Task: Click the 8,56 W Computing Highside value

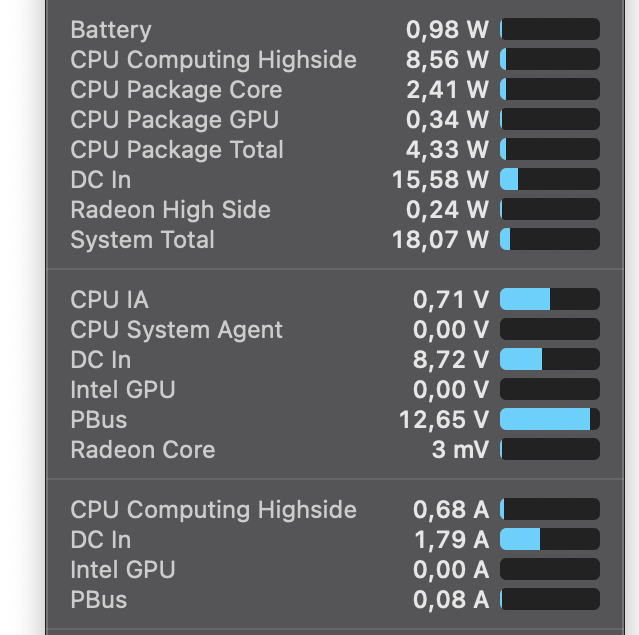Action: [x=447, y=60]
